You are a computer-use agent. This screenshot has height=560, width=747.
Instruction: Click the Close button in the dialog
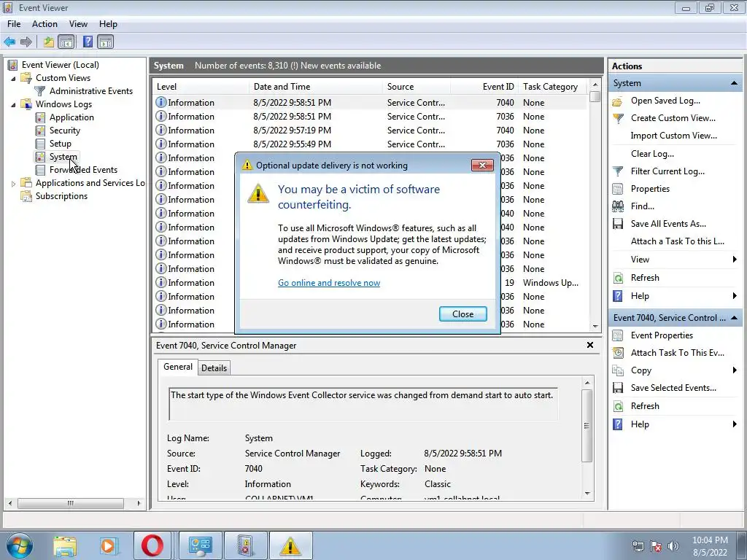coord(462,314)
